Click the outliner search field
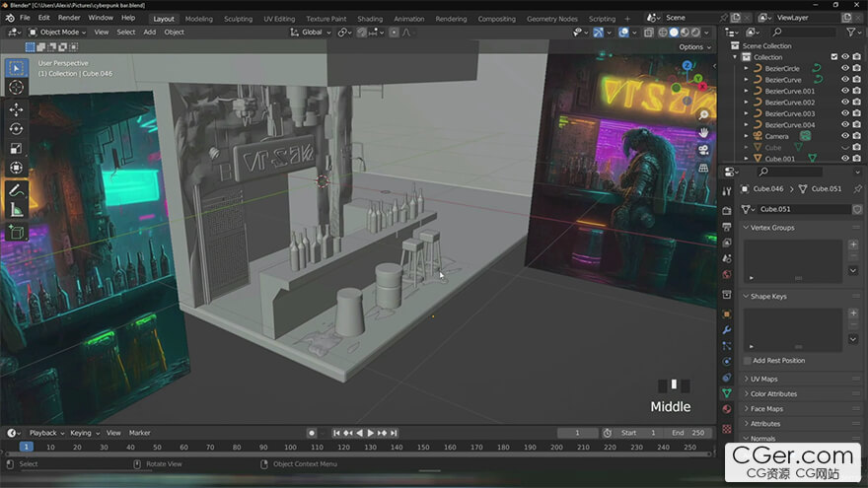 click(x=803, y=33)
